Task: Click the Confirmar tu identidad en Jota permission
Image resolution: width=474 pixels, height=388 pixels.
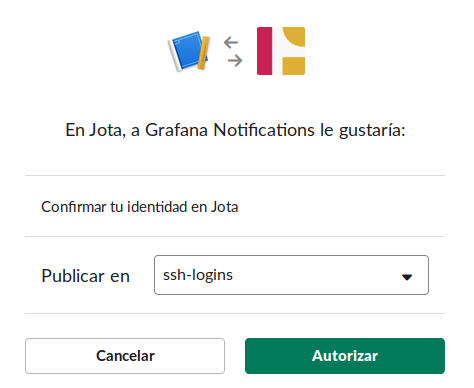Action: point(140,207)
